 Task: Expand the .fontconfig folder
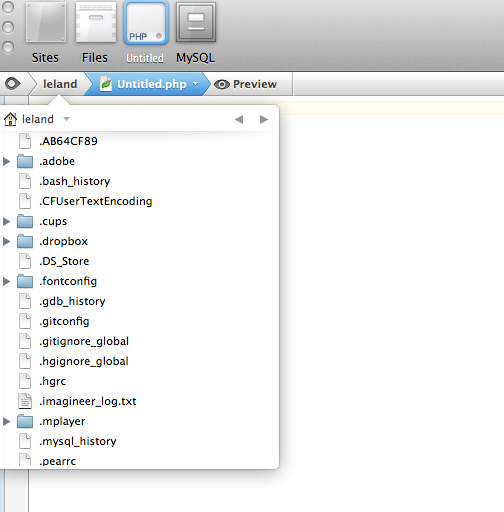click(x=6, y=281)
